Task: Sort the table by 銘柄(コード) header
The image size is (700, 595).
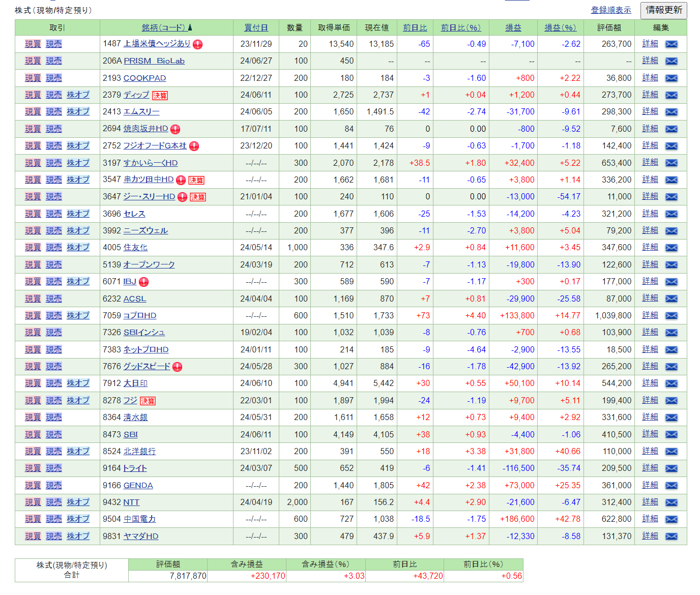Action: coord(163,27)
